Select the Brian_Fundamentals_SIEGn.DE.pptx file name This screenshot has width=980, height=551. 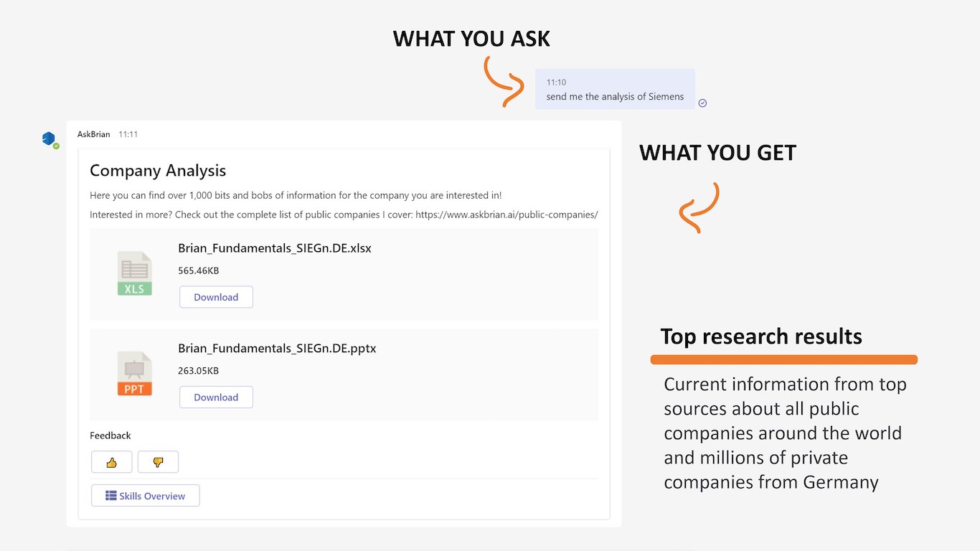pos(277,349)
